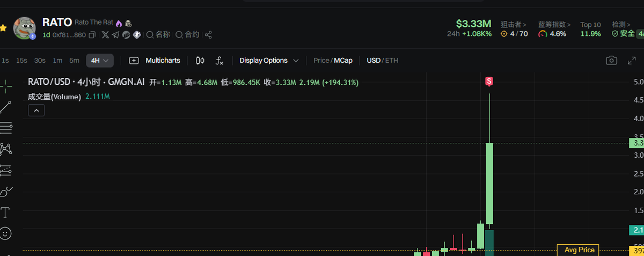
Task: Click the red S sell marker above candle
Action: pyautogui.click(x=489, y=82)
